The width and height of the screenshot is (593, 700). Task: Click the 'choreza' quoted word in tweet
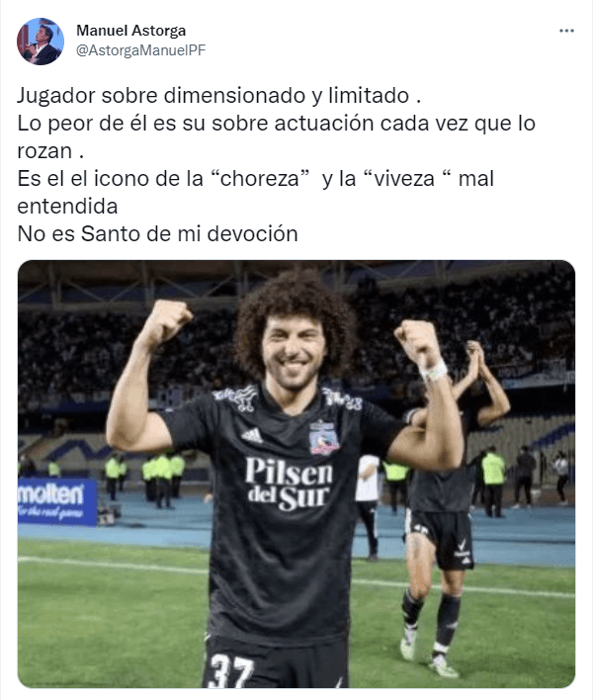click(x=260, y=179)
